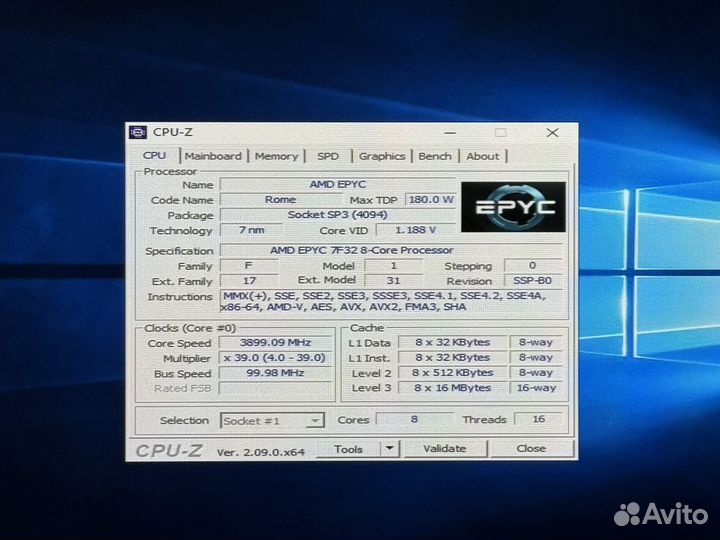Click the L1 Data 8 x 32 KBytes value

pyautogui.click(x=453, y=343)
